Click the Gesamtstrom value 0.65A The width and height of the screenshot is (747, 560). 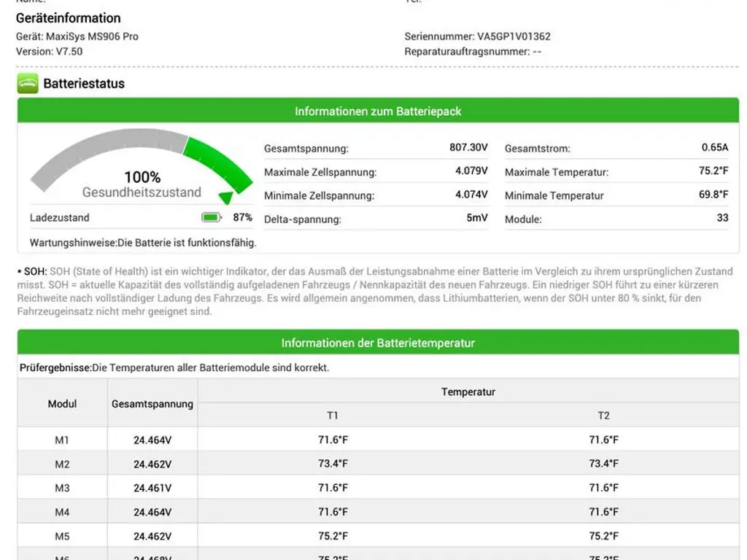coord(714,147)
